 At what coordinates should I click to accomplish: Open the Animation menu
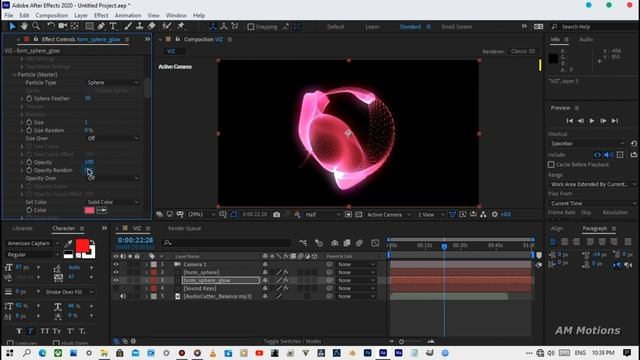pos(128,15)
